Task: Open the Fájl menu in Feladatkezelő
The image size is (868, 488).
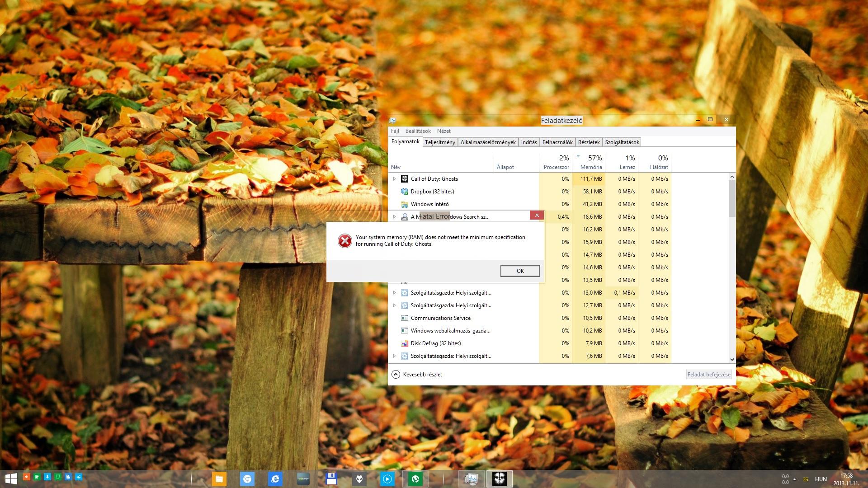Action: [x=395, y=131]
